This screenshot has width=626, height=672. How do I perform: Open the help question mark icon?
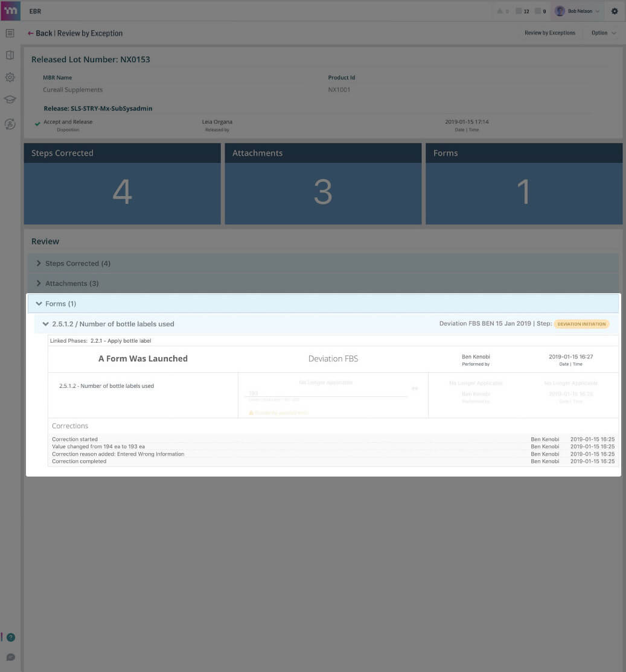pos(11,637)
